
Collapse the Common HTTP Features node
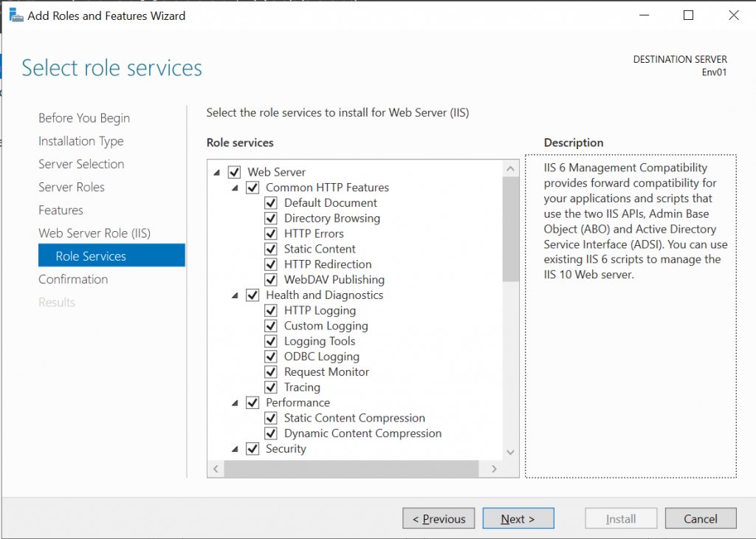235,188
